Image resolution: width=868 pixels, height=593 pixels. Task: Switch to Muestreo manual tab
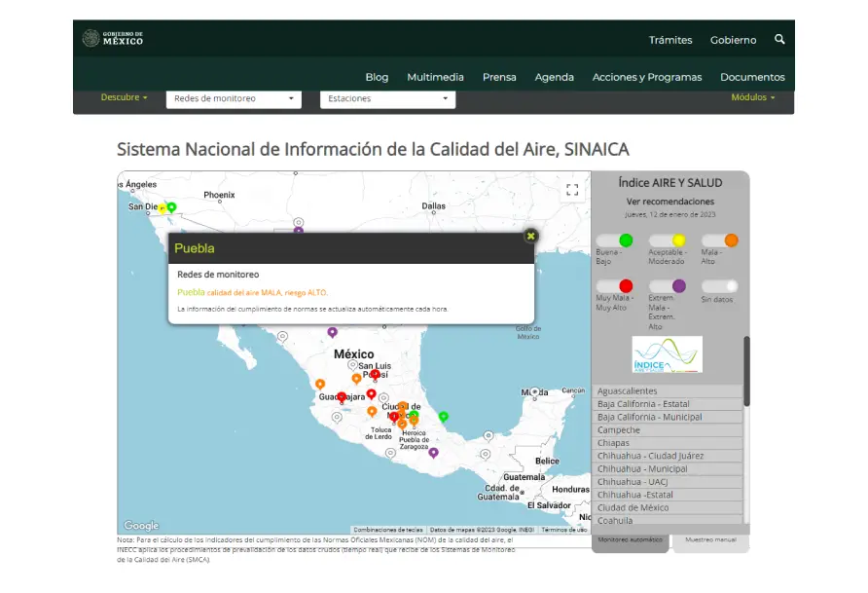point(710,541)
